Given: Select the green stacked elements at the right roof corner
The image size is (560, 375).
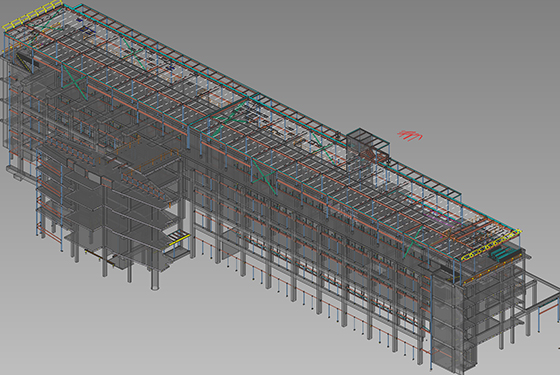Looking at the screenshot, I should tap(503, 254).
